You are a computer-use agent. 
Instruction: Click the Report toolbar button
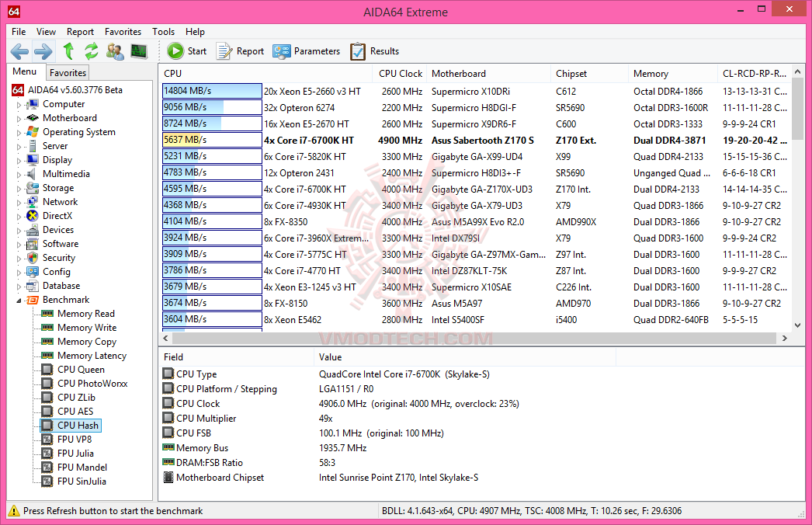pyautogui.click(x=241, y=51)
